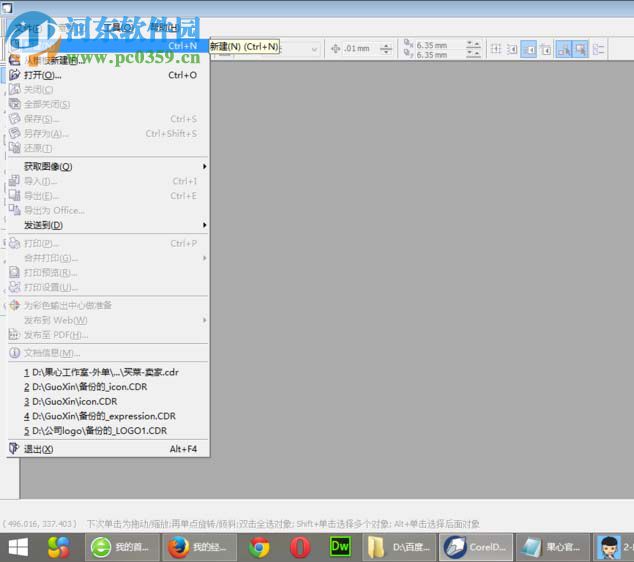Choose 打印(P)... Ctrl+P entry
The image size is (634, 562).
[x=108, y=243]
